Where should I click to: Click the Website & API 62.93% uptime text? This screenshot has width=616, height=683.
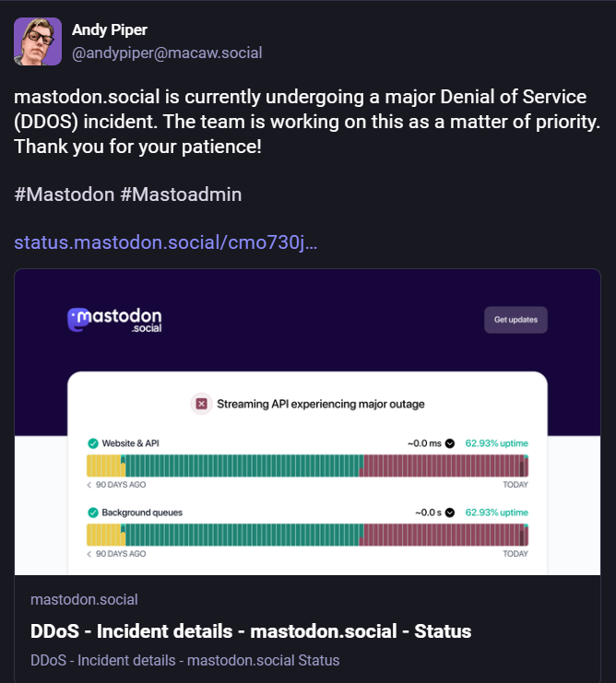pyautogui.click(x=496, y=443)
